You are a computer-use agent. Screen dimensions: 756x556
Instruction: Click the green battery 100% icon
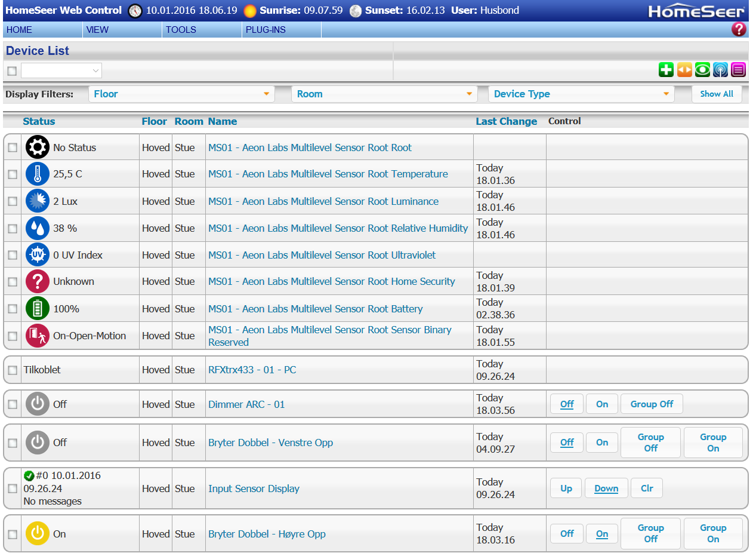pyautogui.click(x=38, y=309)
